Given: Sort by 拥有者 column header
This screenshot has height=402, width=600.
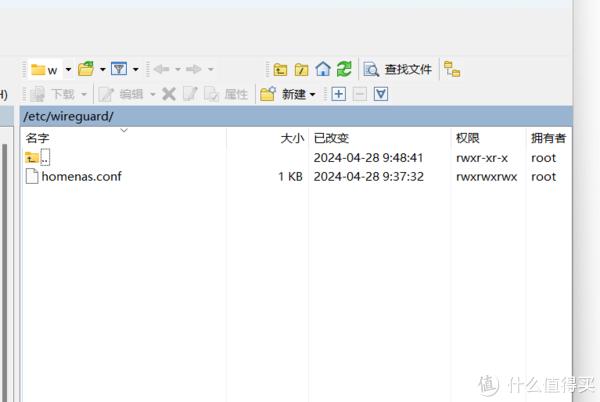Looking at the screenshot, I should [548, 138].
